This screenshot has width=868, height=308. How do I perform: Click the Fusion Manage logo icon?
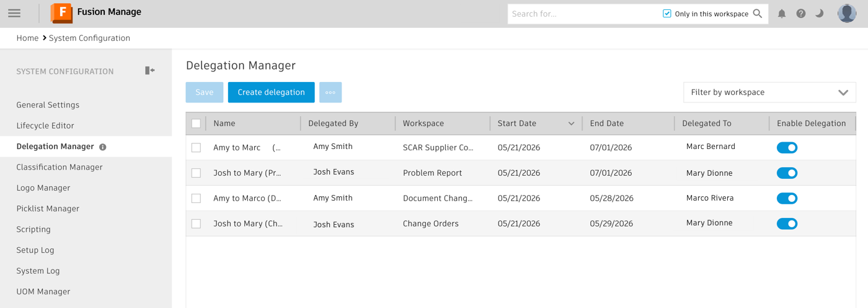[x=61, y=13]
